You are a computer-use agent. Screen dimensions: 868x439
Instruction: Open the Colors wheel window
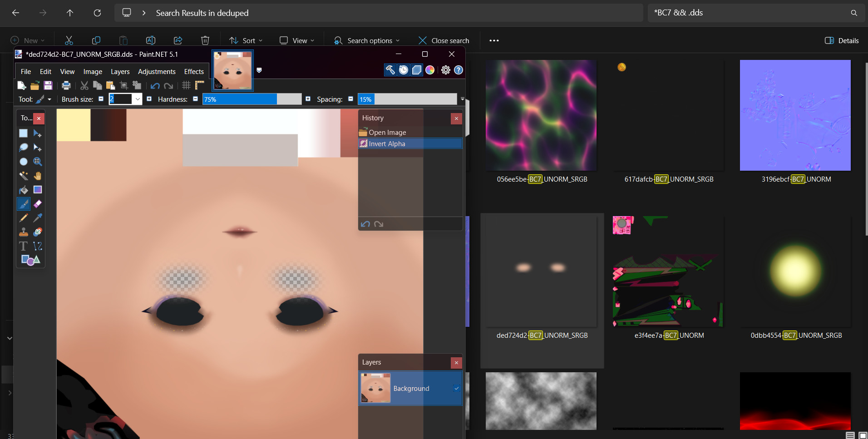pyautogui.click(x=430, y=70)
